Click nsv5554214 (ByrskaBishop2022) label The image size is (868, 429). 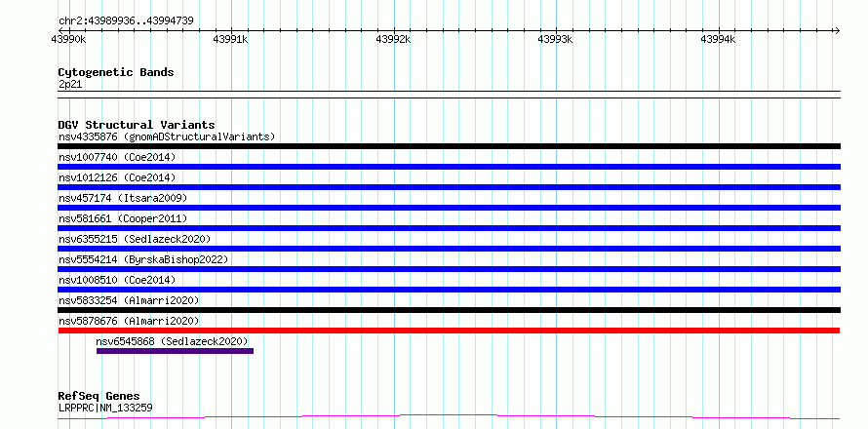(143, 259)
